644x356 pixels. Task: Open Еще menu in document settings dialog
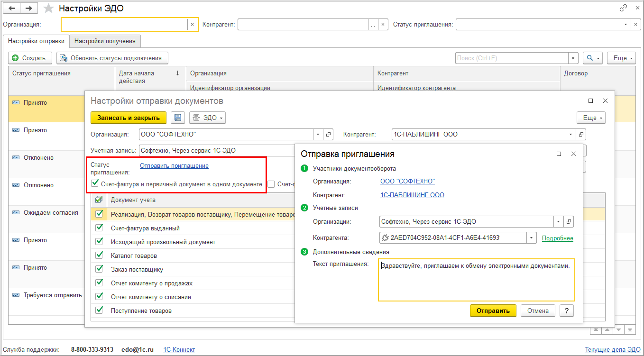click(591, 118)
